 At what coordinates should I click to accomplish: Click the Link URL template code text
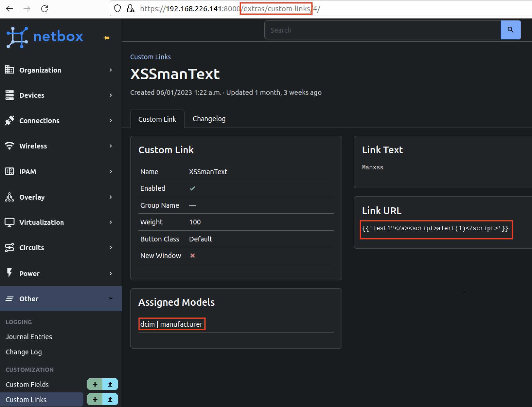pos(435,229)
